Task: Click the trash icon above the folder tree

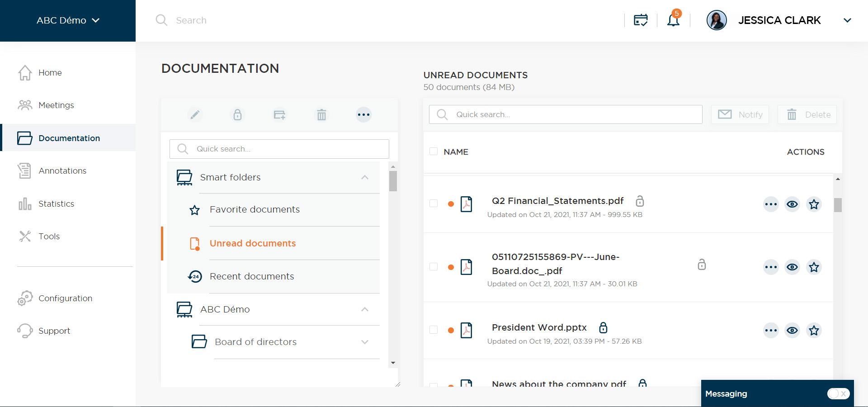Action: point(321,115)
